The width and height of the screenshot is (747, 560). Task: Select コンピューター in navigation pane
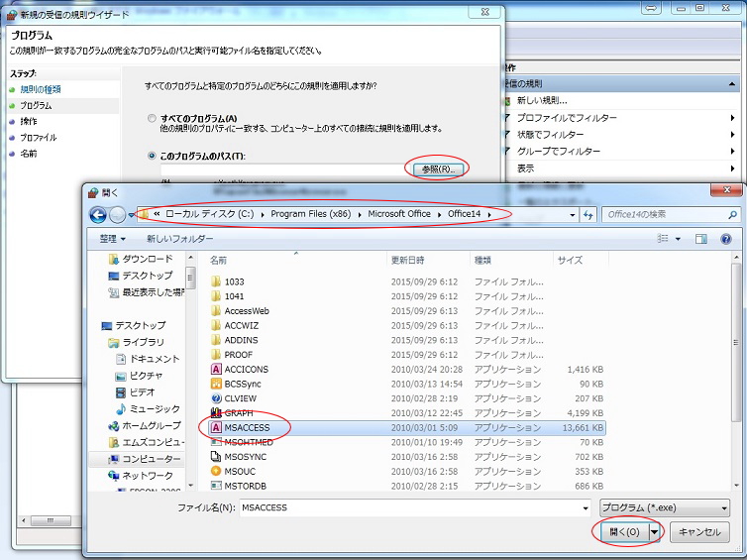pos(152,459)
